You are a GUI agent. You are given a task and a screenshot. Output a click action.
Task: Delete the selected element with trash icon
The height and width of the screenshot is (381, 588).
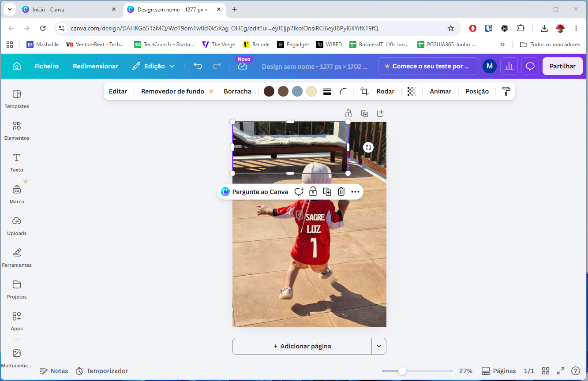coord(341,191)
